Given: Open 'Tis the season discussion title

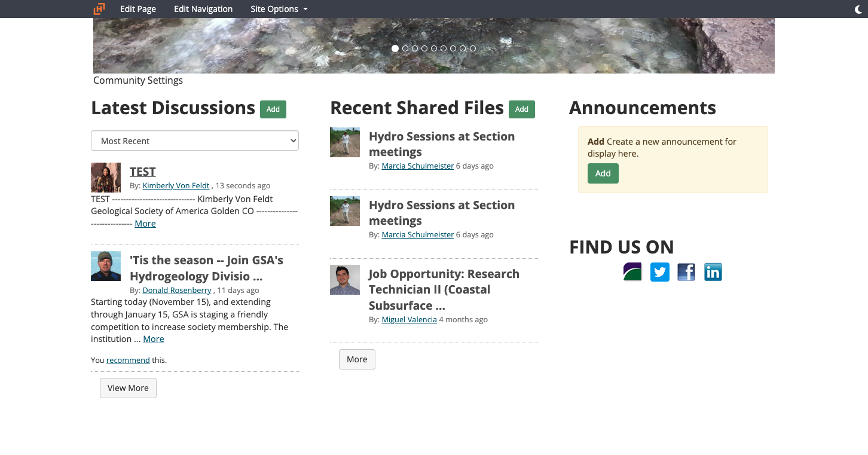Looking at the screenshot, I should coord(206,268).
